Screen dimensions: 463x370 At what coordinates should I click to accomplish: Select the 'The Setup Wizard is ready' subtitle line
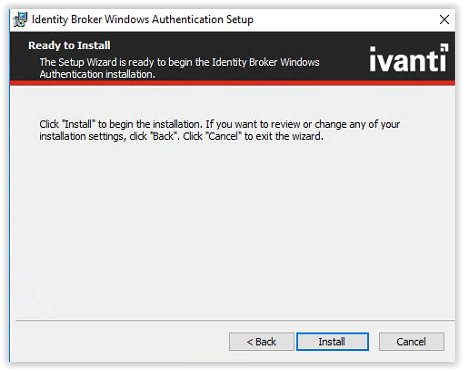point(179,62)
